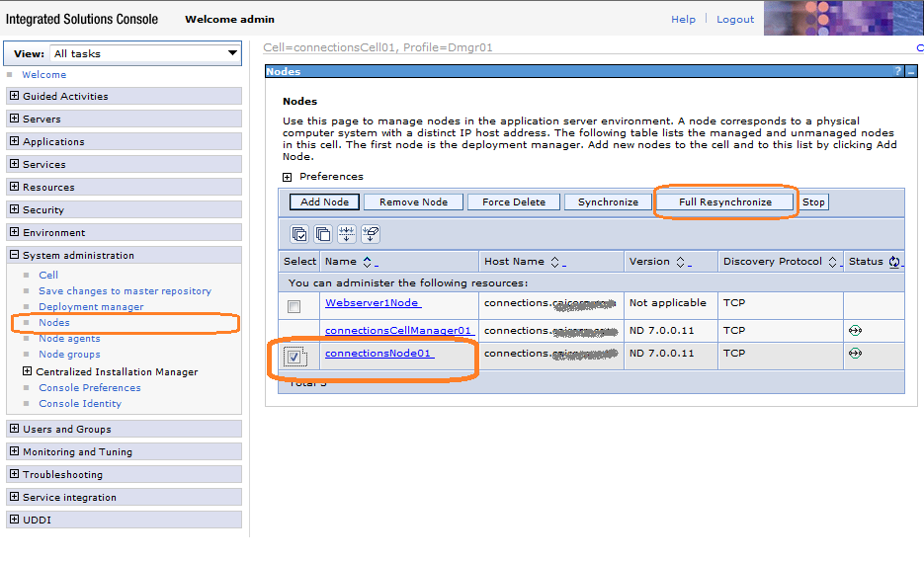Open the Welcome navigation link
Image resolution: width=924 pixels, height=562 pixels.
click(x=44, y=75)
